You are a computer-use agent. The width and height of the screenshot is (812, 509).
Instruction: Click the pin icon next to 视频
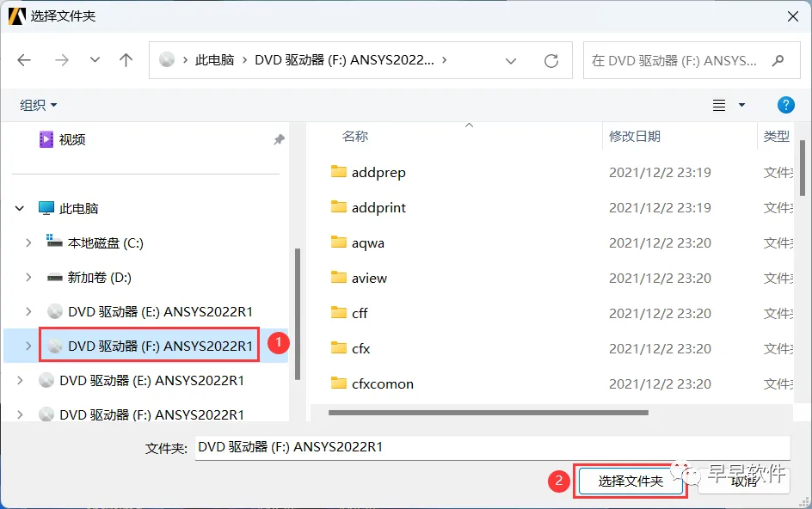coord(279,139)
